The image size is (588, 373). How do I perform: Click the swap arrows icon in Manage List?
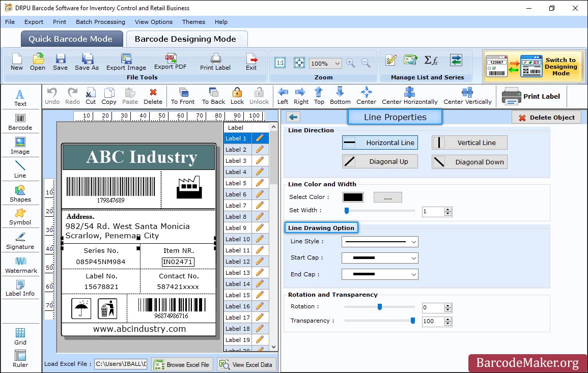(x=456, y=60)
